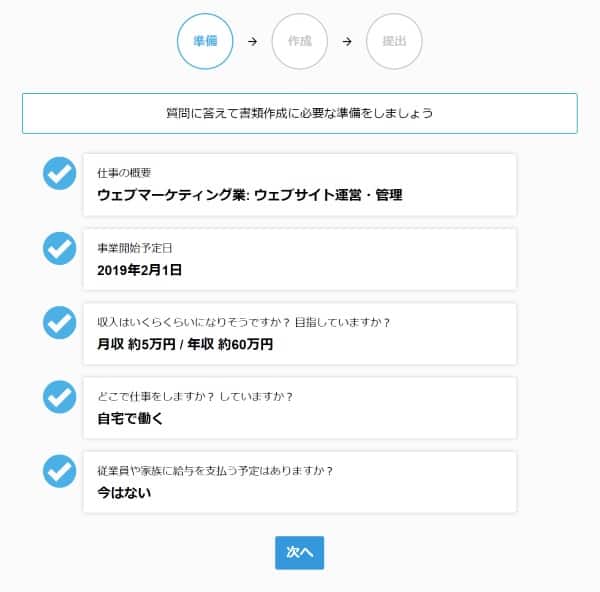The height and width of the screenshot is (592, 600).
Task: Click the 2019年2月1日 date value
Action: [140, 270]
